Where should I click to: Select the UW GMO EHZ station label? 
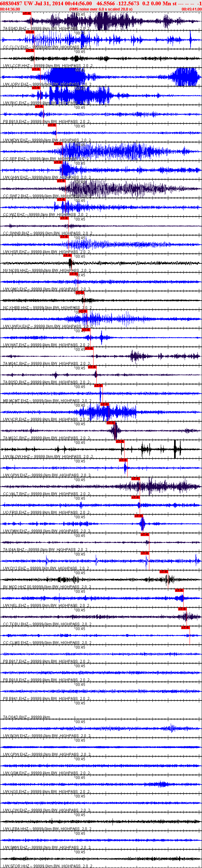point(46,289)
